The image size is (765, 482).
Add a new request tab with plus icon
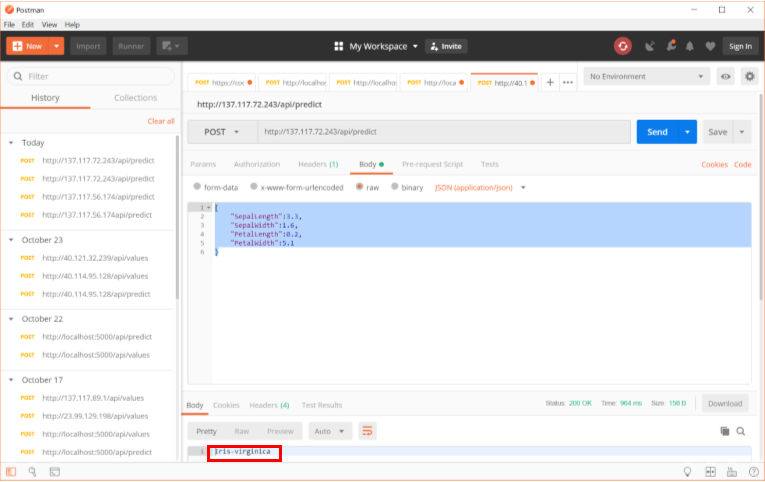coord(550,82)
